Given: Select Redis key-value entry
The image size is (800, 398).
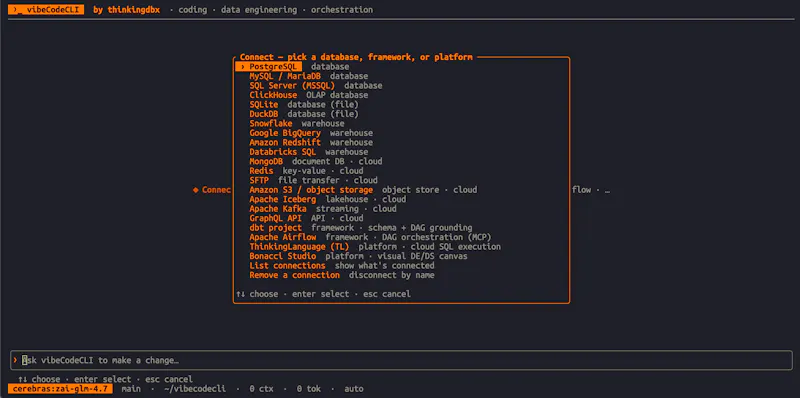Looking at the screenshot, I should coord(306,171).
